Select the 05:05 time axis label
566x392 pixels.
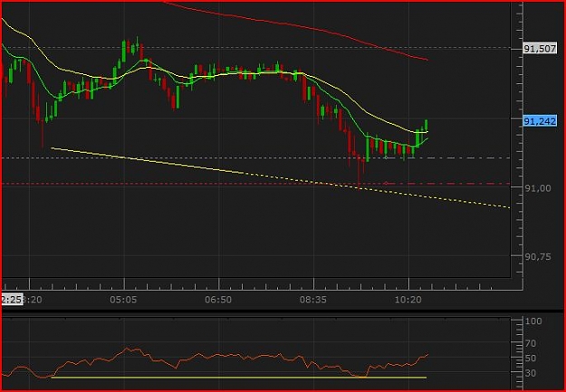(x=123, y=300)
